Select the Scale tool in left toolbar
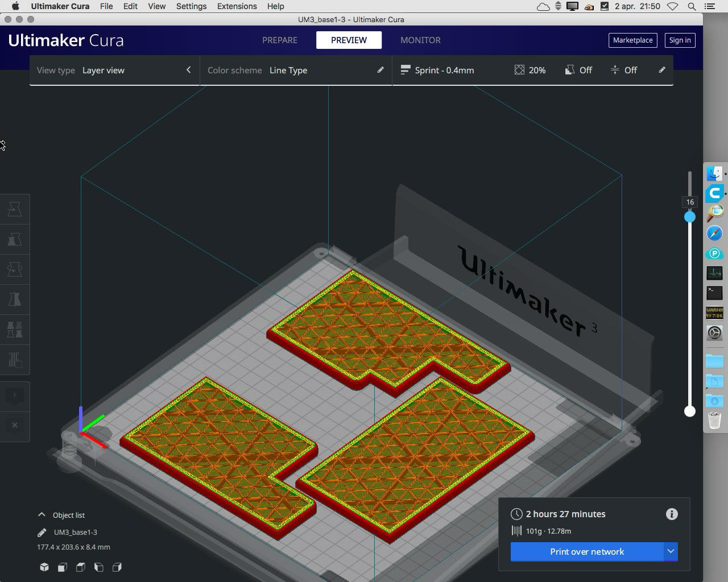The image size is (728, 582). point(15,239)
